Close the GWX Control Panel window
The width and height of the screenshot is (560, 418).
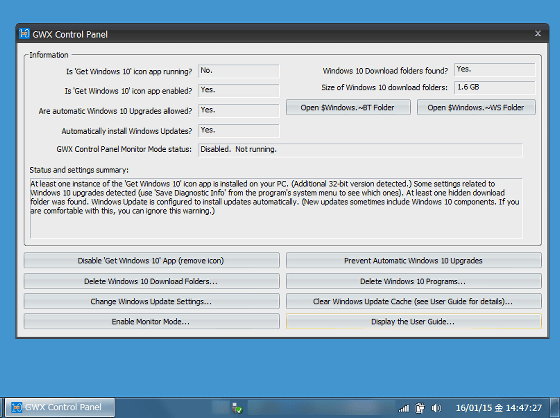[538, 34]
